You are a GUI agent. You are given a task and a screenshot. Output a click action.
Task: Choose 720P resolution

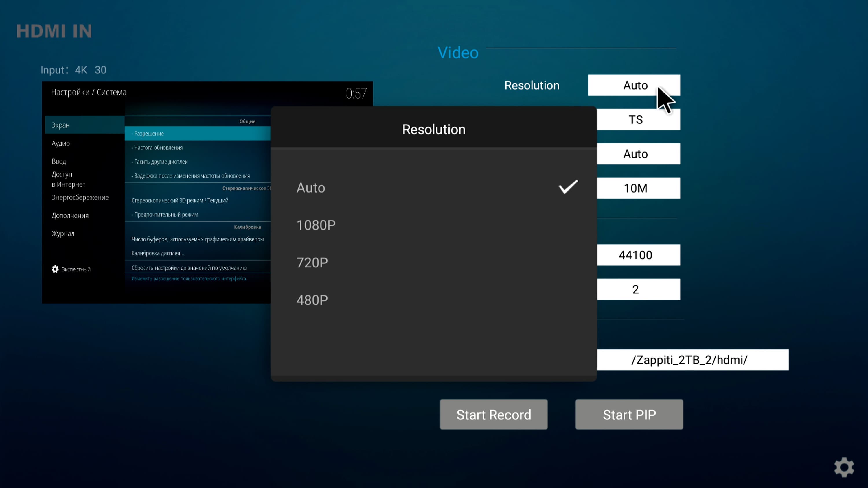pos(312,263)
